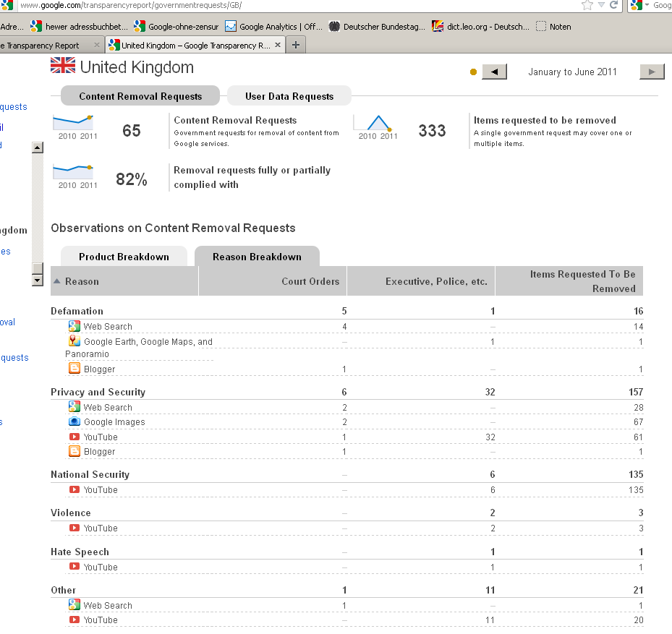Reload the page with the refresh icon
672x634 pixels.
point(613,5)
